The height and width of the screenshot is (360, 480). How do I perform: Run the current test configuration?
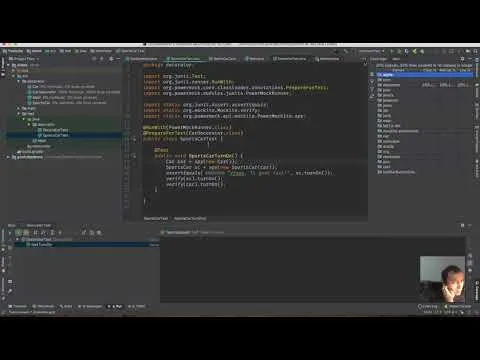(x=392, y=51)
